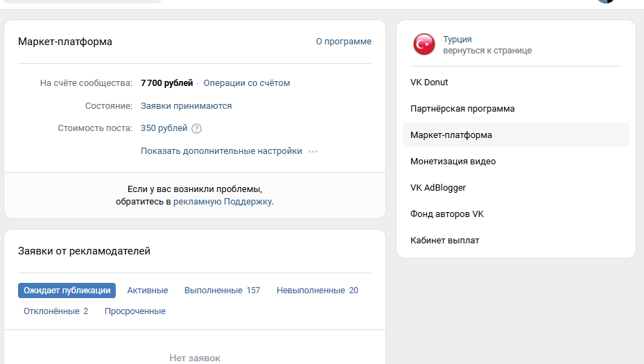Open 'VK AdBlogger' sidebar item
644x364 pixels.
(x=516, y=187)
